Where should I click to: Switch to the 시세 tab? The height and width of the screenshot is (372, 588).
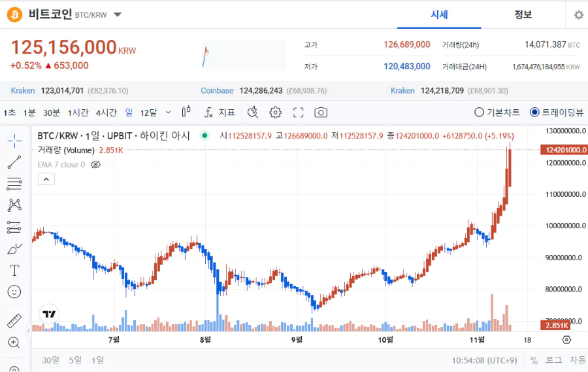click(439, 14)
